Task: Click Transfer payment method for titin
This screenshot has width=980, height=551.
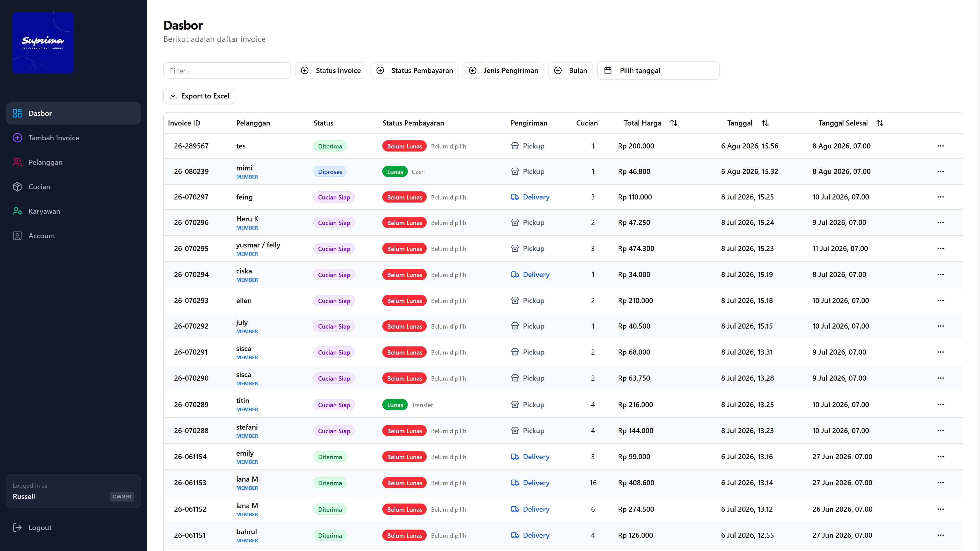Action: (x=422, y=405)
